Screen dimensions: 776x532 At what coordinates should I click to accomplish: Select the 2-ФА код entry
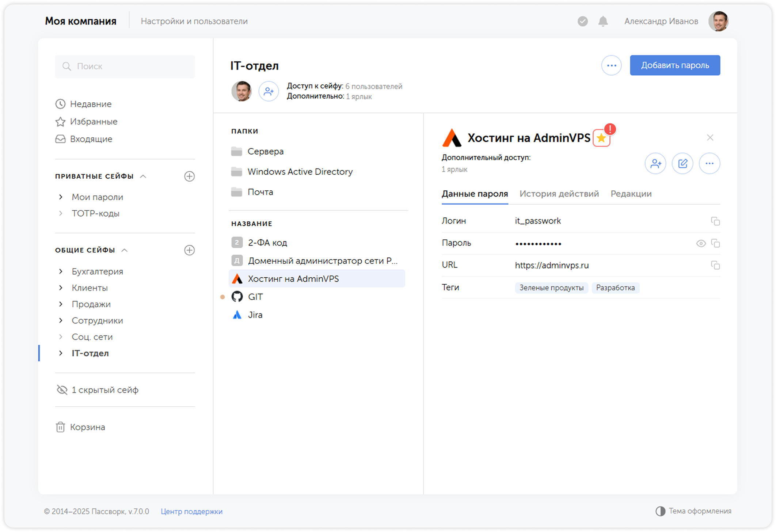[317, 243]
